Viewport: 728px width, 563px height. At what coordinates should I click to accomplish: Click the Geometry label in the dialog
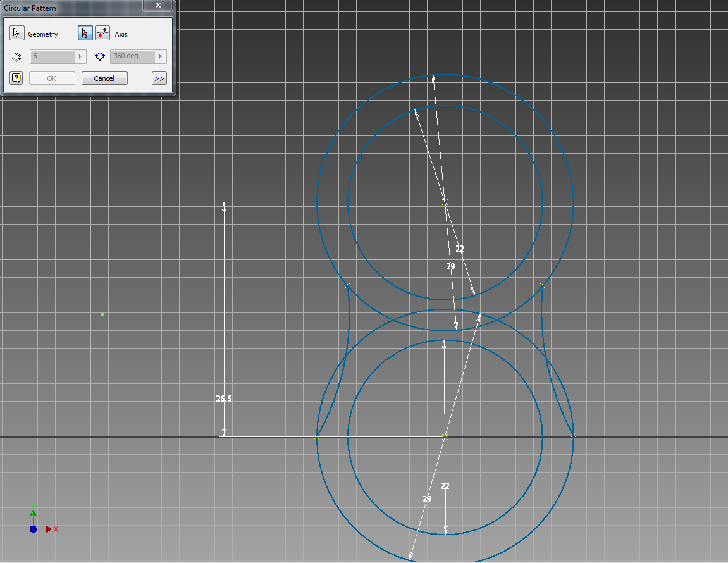tap(43, 34)
